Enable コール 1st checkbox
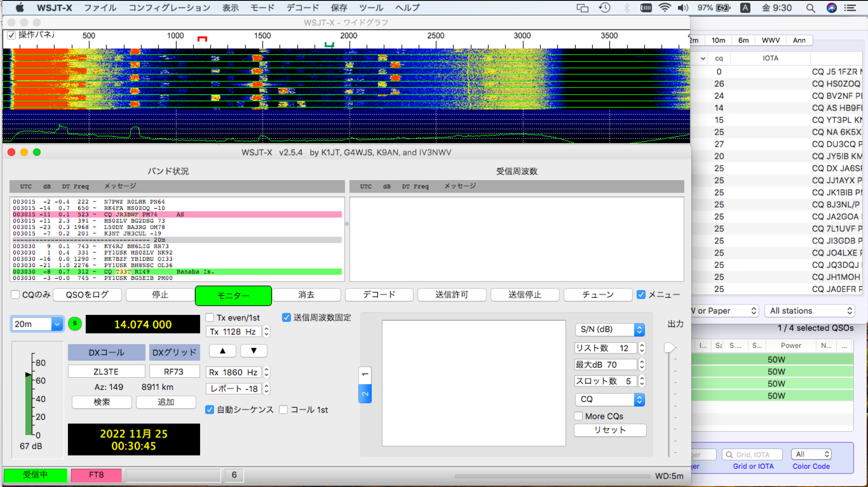 tap(284, 410)
